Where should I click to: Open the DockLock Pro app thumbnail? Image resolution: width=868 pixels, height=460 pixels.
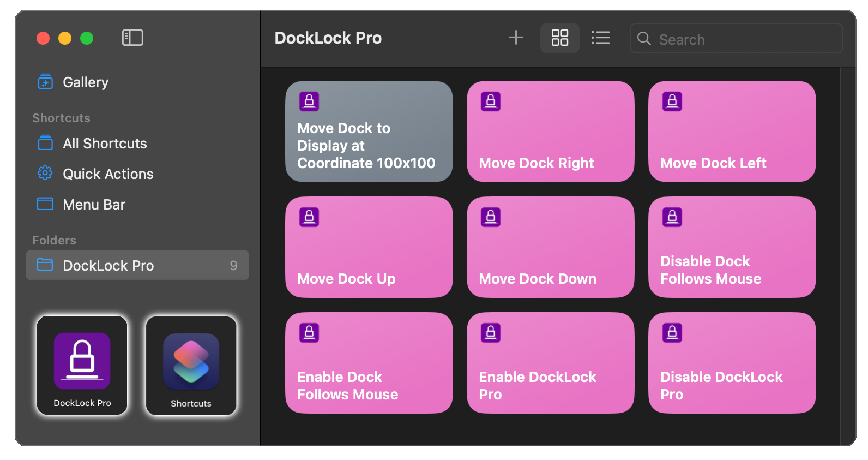tap(82, 366)
